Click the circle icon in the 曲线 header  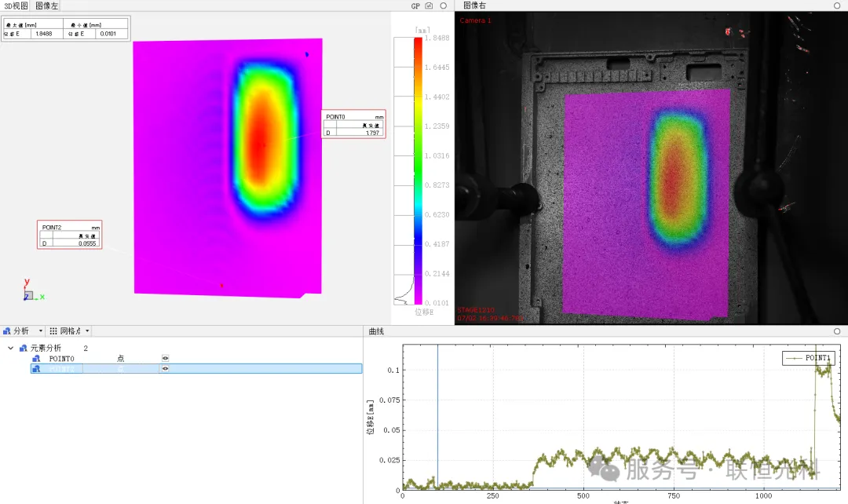(x=837, y=331)
